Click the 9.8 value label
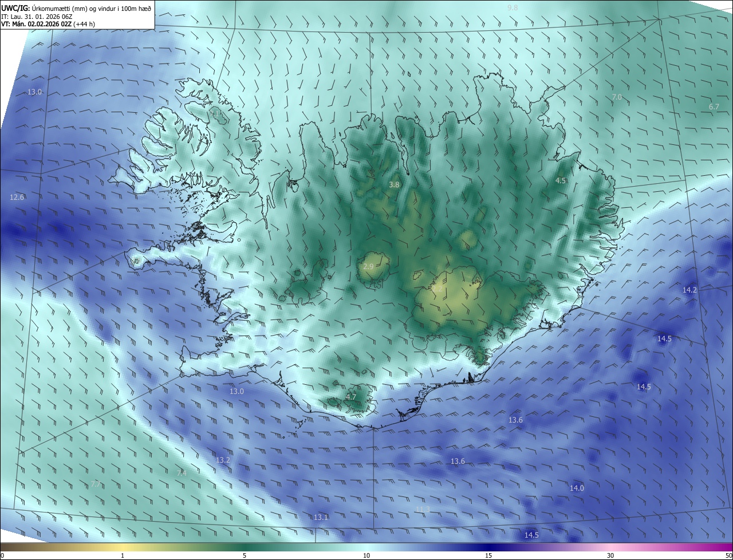 [513, 7]
